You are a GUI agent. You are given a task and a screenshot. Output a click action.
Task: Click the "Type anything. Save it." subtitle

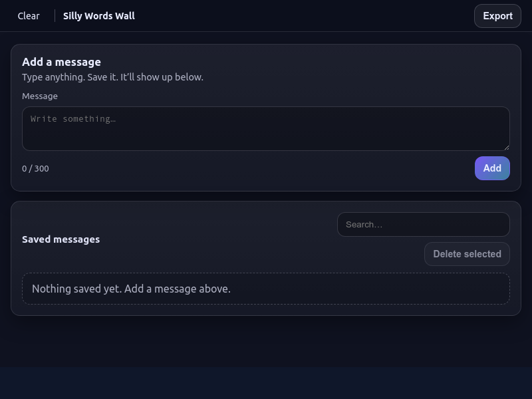click(112, 77)
